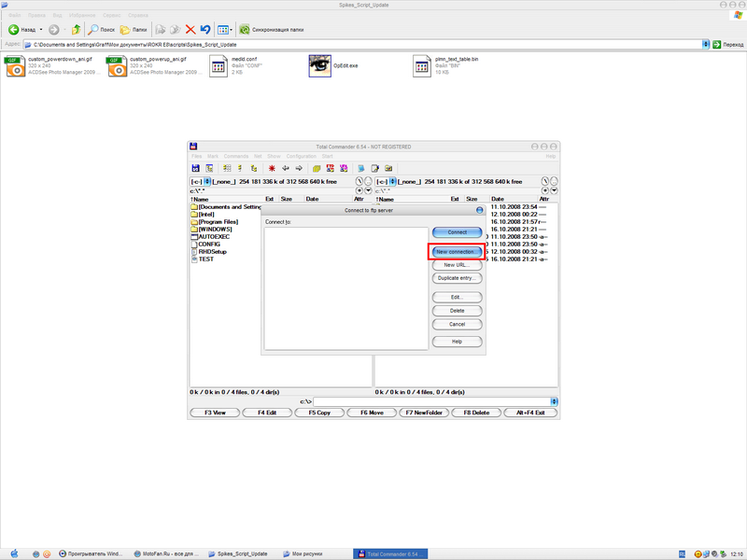The height and width of the screenshot is (560, 747).
Task: Open the right panel directory history arrow
Action: point(554,190)
